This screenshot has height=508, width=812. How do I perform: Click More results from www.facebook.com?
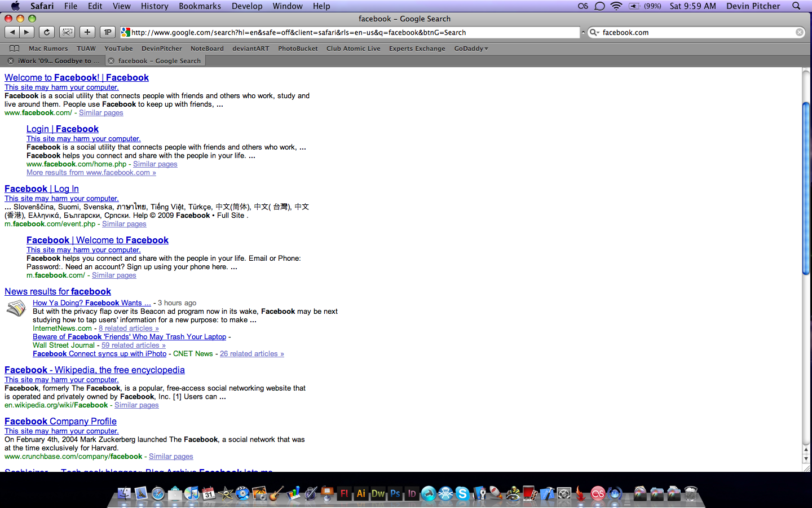pos(91,173)
